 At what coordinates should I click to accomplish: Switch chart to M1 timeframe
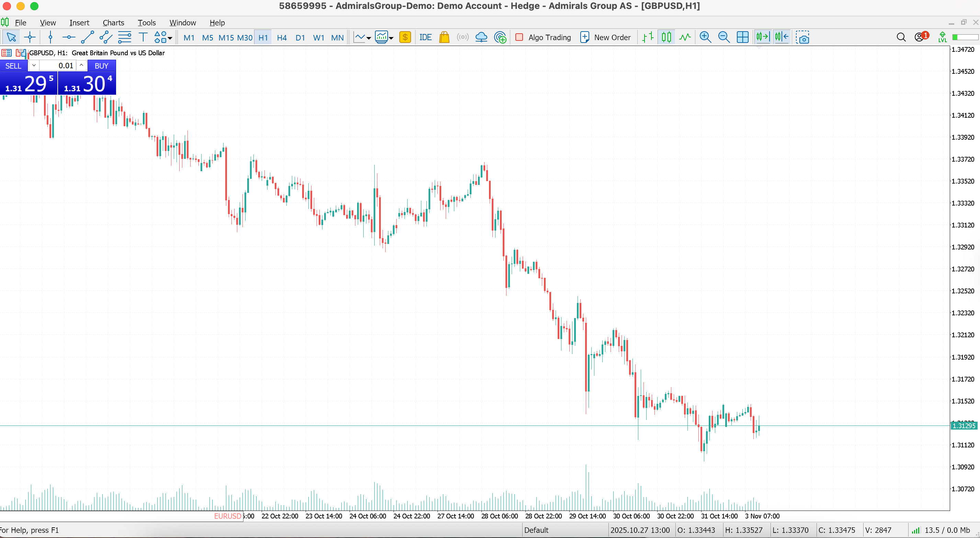coord(189,38)
